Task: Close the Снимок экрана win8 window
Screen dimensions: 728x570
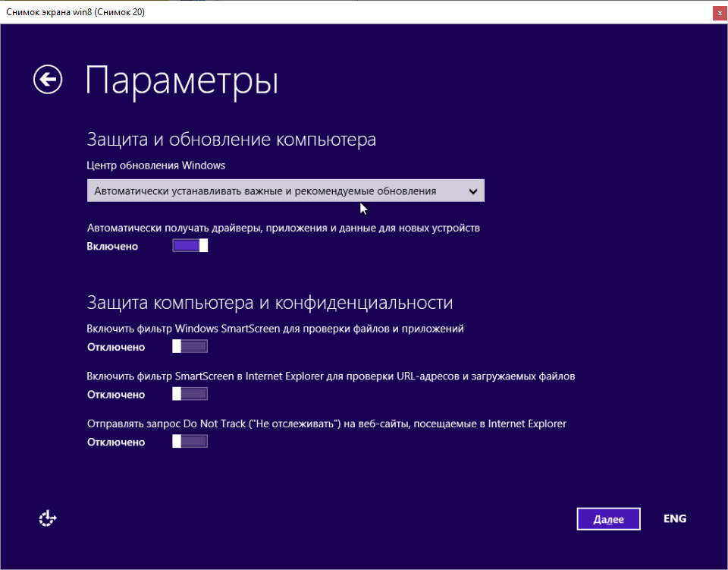Action: (720, 13)
